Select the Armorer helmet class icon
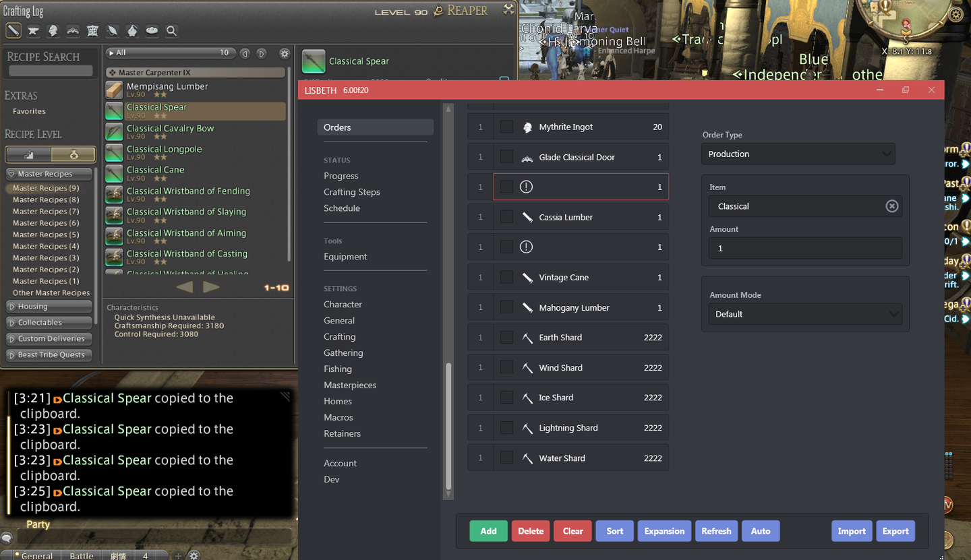The width and height of the screenshot is (971, 560). 53,30
